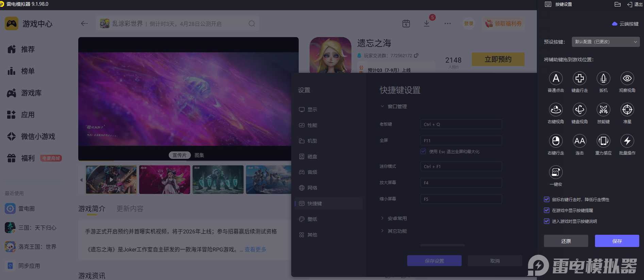Select the 扳机 trigger key icon
Screen dimensions: 644x280
pyautogui.click(x=603, y=79)
